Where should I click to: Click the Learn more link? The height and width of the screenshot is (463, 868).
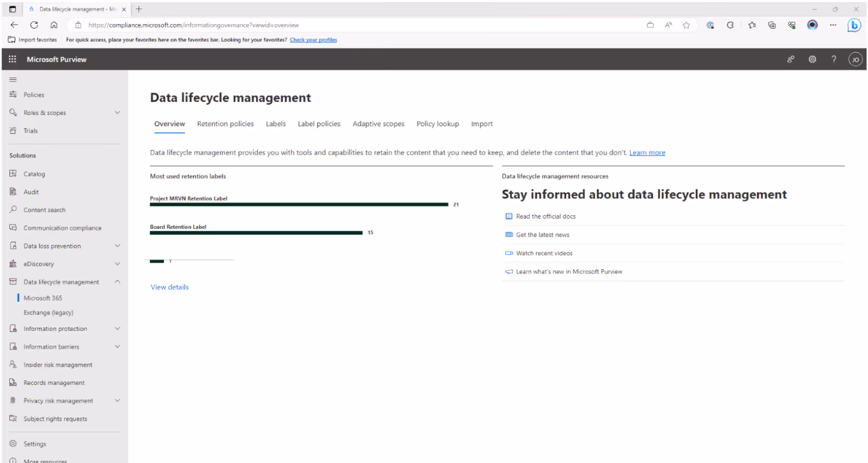(647, 152)
